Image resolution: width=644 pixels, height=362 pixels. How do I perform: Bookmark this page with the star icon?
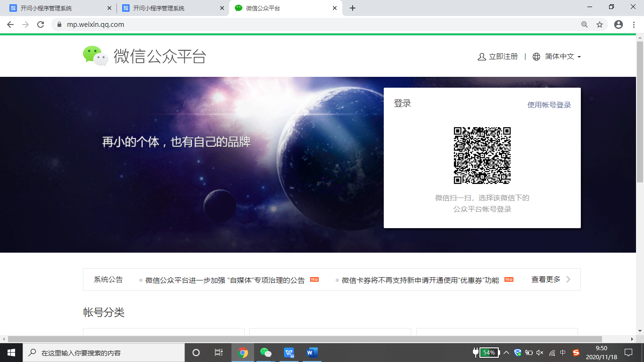600,25
